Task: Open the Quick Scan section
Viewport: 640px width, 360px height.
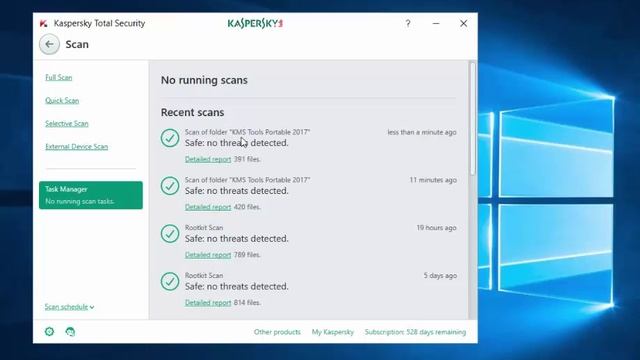Action: click(x=62, y=100)
